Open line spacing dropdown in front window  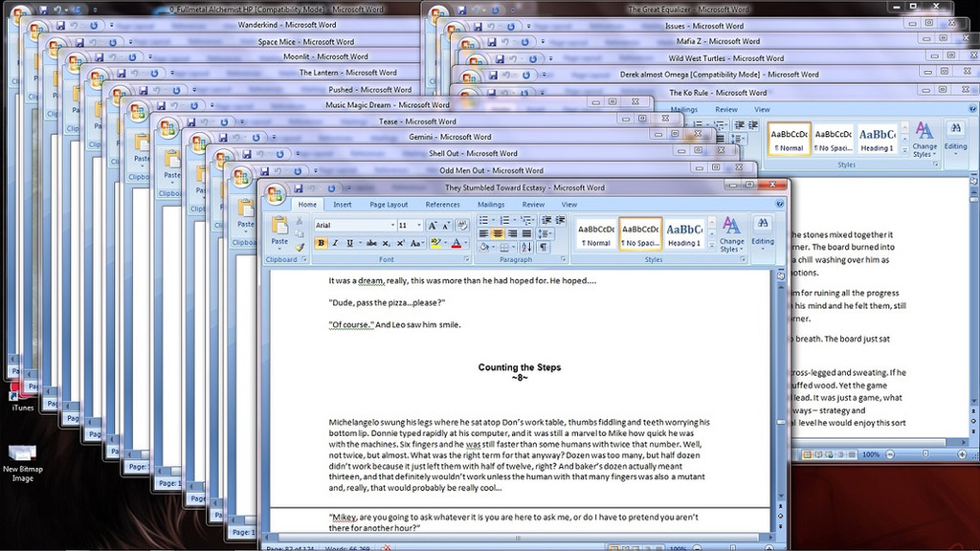pyautogui.click(x=545, y=233)
